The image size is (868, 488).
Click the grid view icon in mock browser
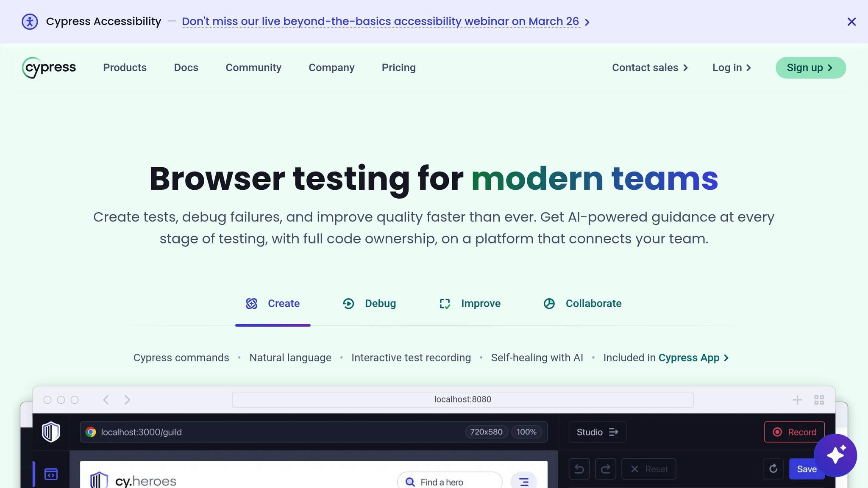coord(819,400)
